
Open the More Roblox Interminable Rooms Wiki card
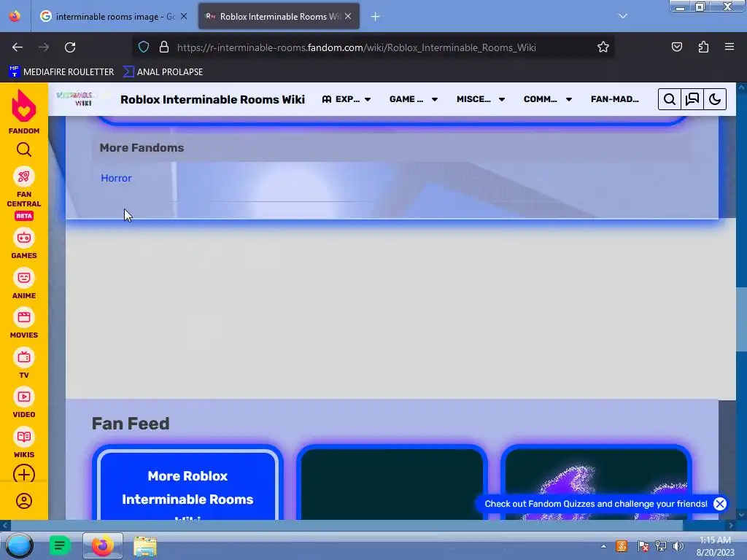(187, 483)
